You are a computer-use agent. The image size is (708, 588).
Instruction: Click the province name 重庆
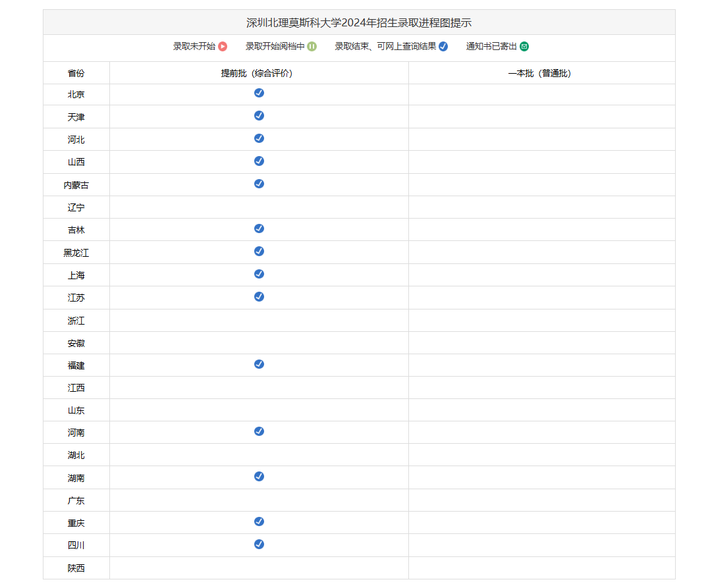(x=76, y=523)
